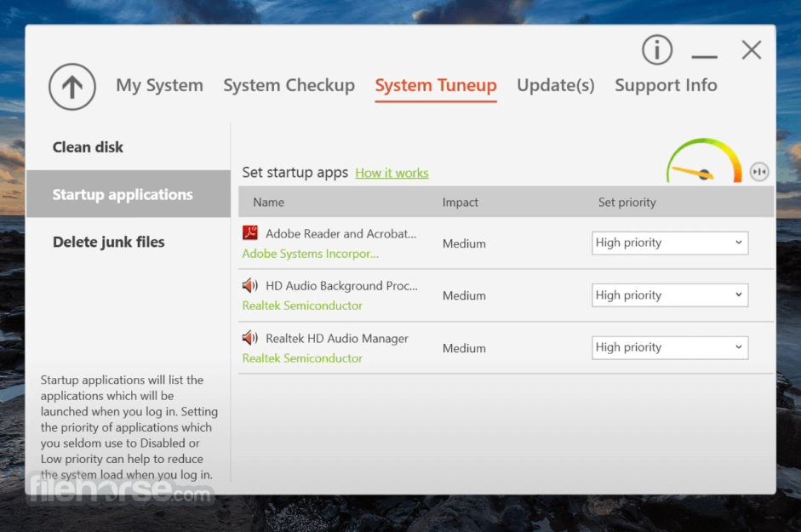801x532 pixels.
Task: Click speaker icon for HD Audio Background Process
Action: click(249, 285)
